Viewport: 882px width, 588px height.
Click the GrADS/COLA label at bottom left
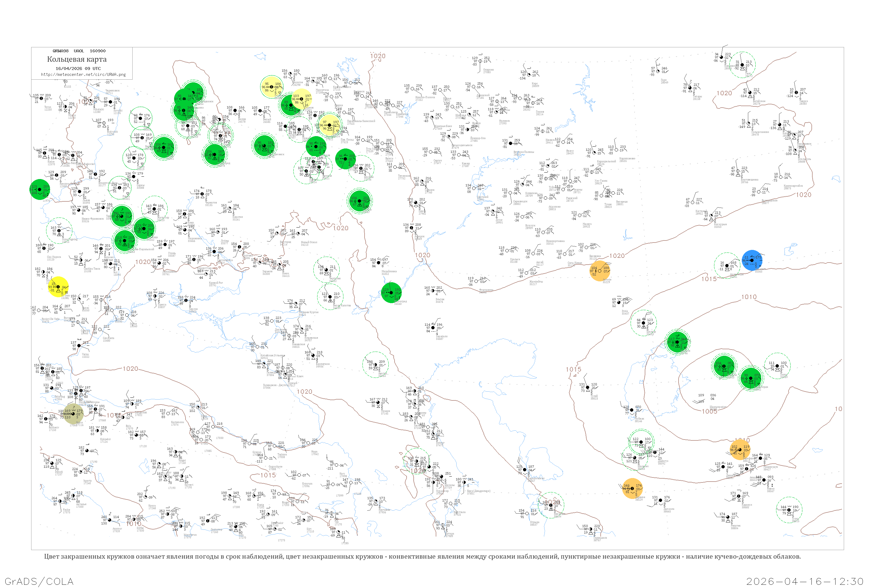[39, 581]
